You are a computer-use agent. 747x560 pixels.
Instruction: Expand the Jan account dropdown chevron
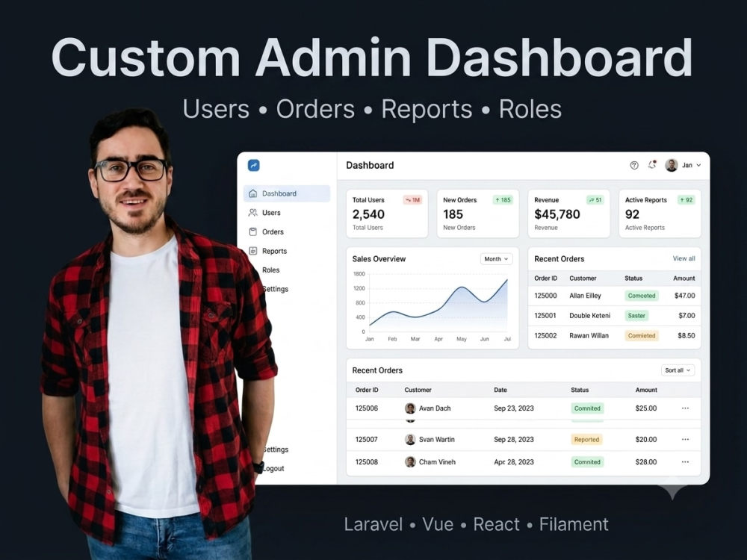[698, 165]
